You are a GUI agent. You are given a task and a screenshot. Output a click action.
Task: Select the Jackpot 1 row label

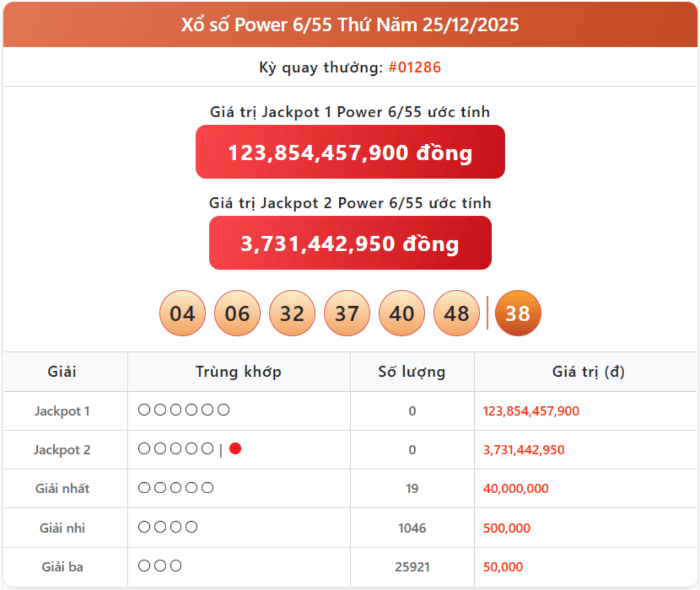[62, 411]
